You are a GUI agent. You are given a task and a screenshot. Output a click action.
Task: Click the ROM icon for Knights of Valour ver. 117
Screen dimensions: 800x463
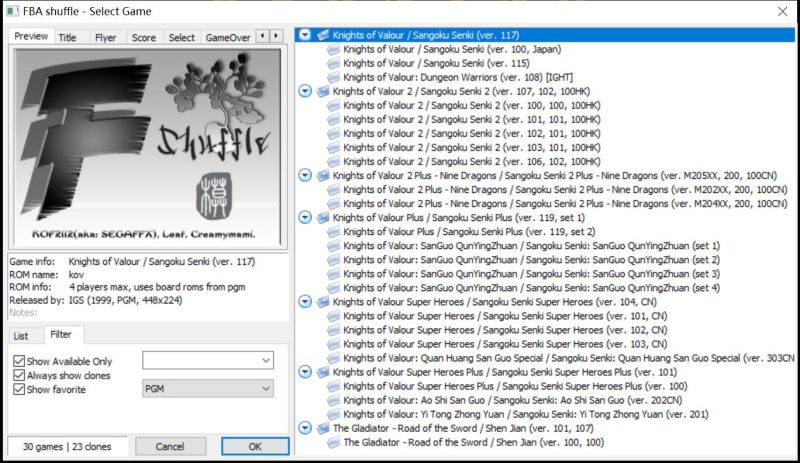coord(323,35)
